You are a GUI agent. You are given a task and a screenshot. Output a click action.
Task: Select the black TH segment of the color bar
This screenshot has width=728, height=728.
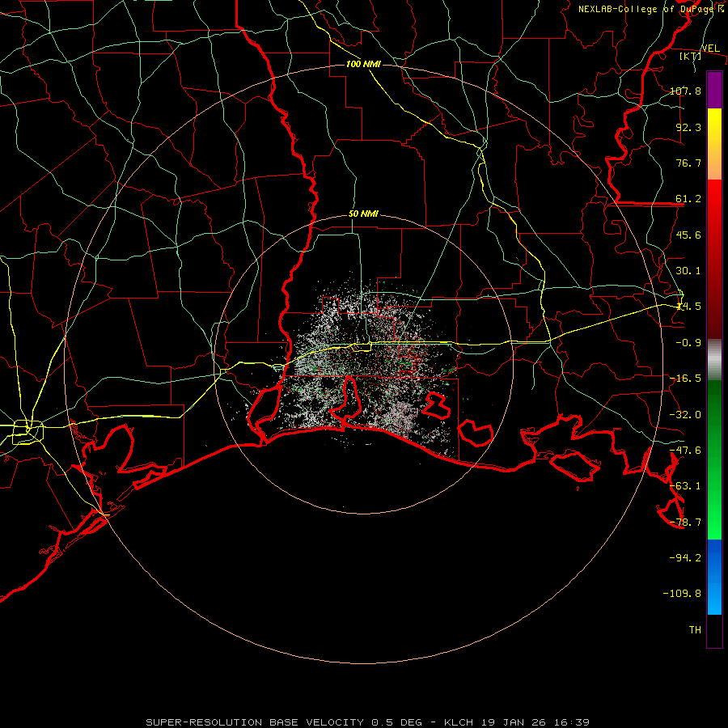click(x=714, y=631)
